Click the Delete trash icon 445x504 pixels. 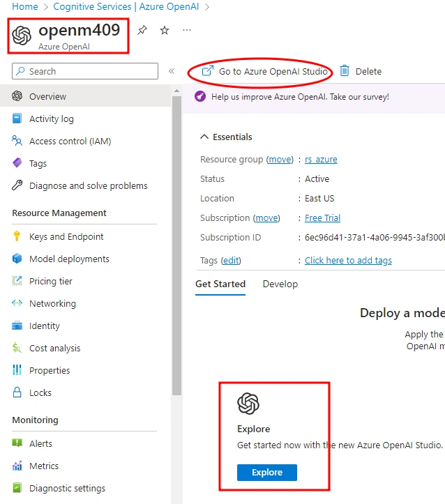pos(345,70)
